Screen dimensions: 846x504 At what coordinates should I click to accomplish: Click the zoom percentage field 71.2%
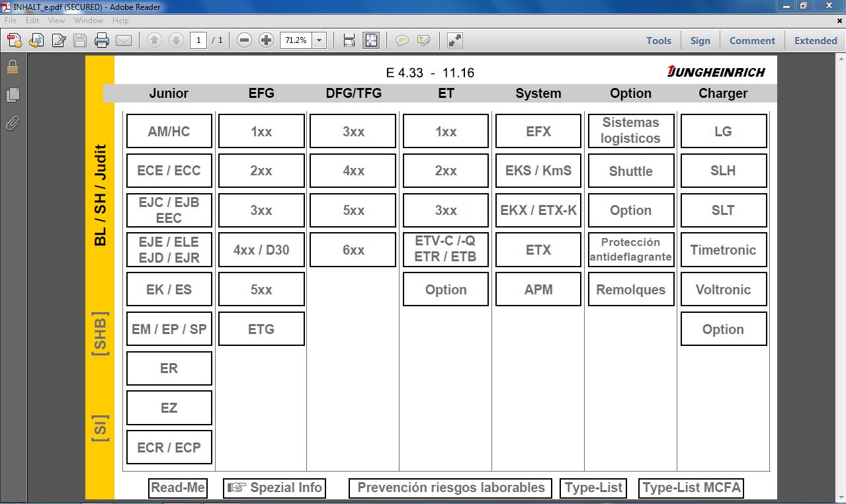point(296,40)
